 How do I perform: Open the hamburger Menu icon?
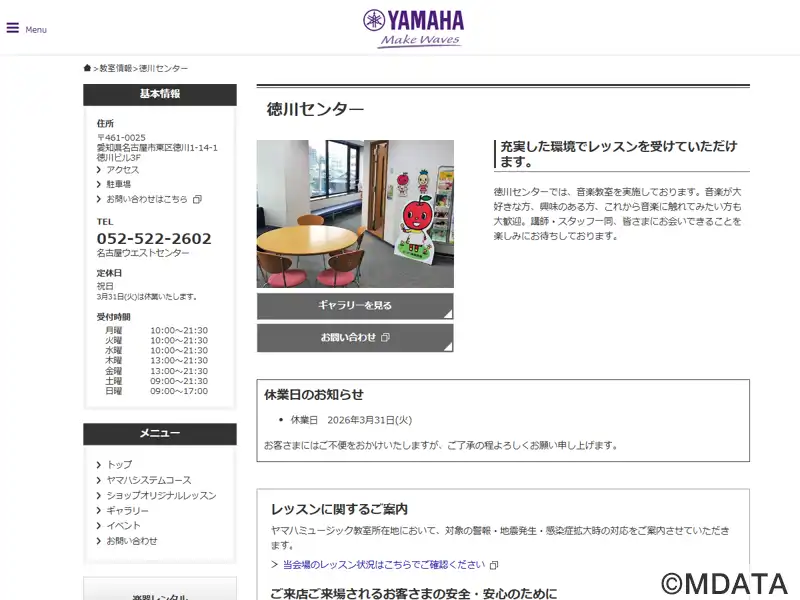(x=13, y=28)
